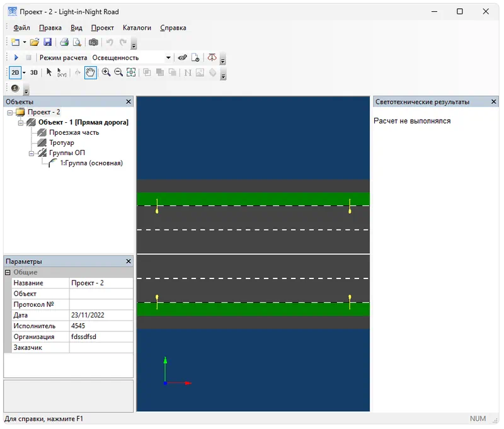Open overflow options of the file toolbar
The width and height of the screenshot is (504, 429).
coord(134,45)
